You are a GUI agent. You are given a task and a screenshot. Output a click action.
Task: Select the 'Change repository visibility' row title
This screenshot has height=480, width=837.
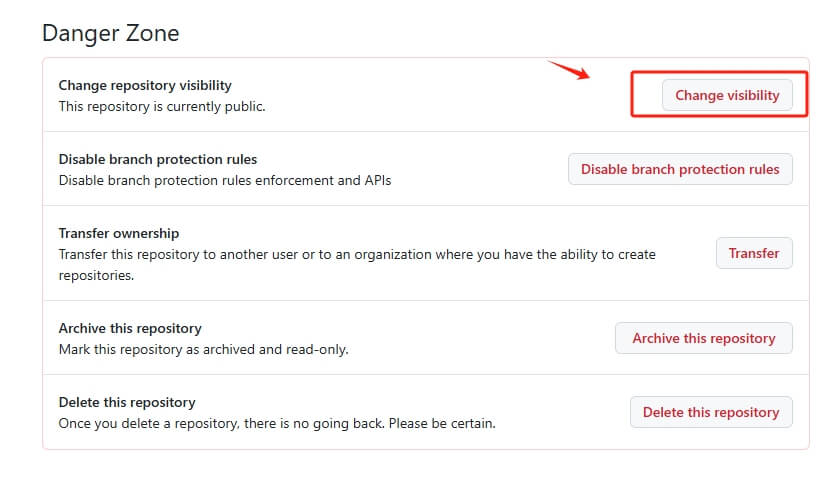click(x=145, y=85)
